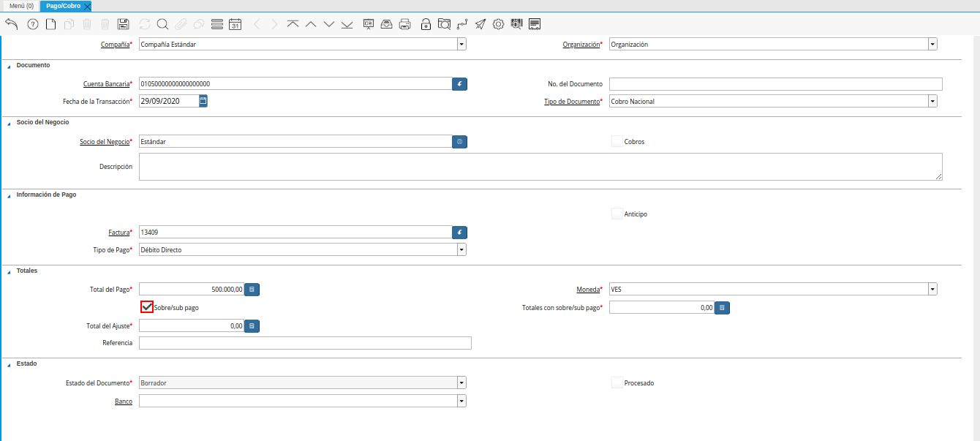Run the process with the paper plane icon
Screen dimensions: 980x441
coord(480,23)
